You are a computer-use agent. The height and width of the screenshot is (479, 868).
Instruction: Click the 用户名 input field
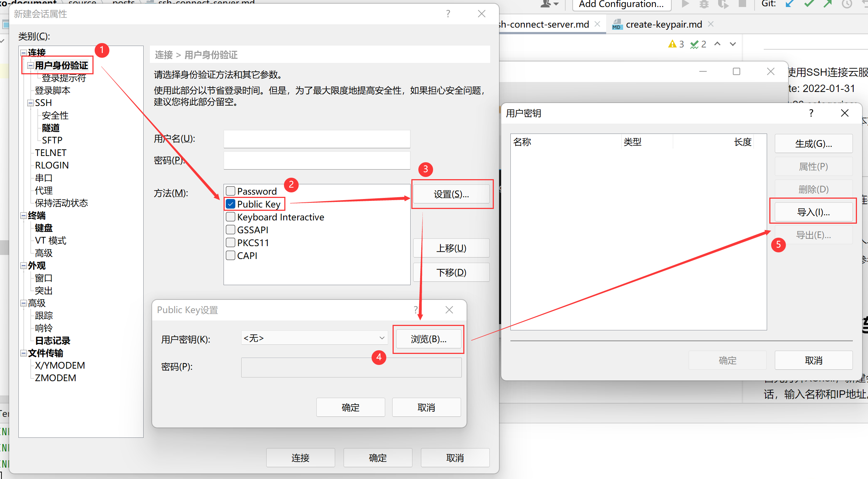click(x=317, y=139)
